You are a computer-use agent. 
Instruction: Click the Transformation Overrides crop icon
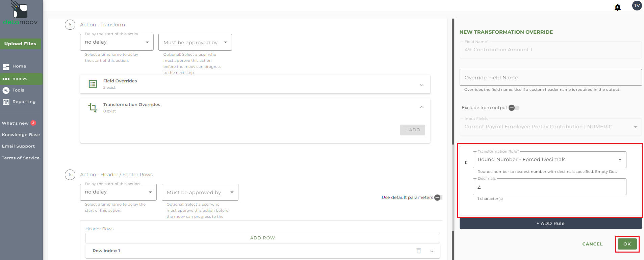93,108
